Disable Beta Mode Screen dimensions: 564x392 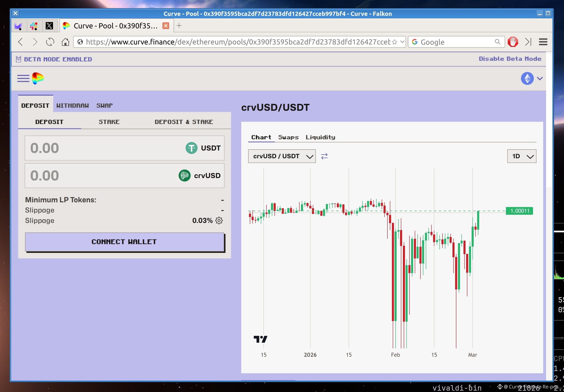pos(510,59)
